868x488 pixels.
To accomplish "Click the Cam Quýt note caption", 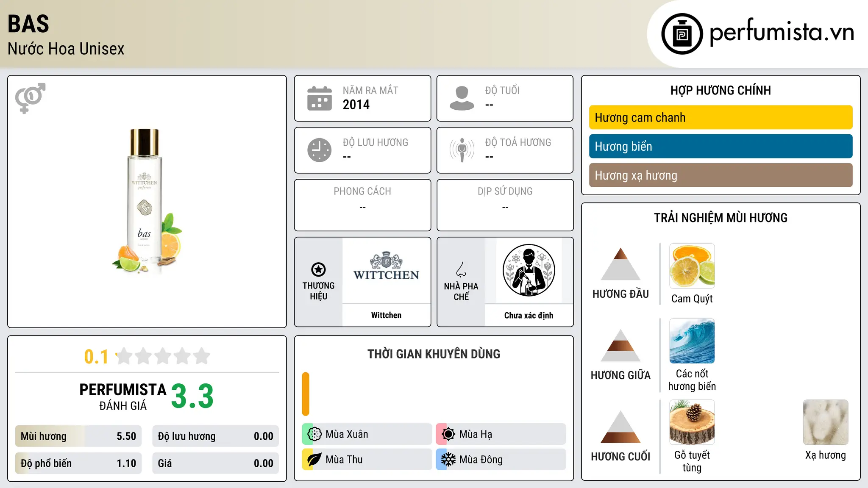I will [x=692, y=299].
